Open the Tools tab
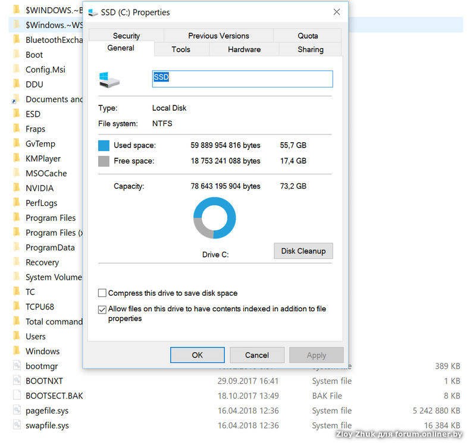476x448 pixels. pos(181,49)
